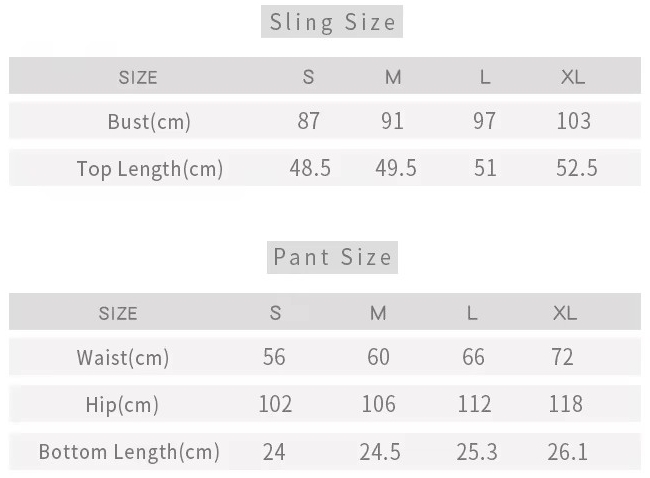Screen dimensions: 650x478
Task: Click the bottom length value 25.3
Action: [477, 452]
